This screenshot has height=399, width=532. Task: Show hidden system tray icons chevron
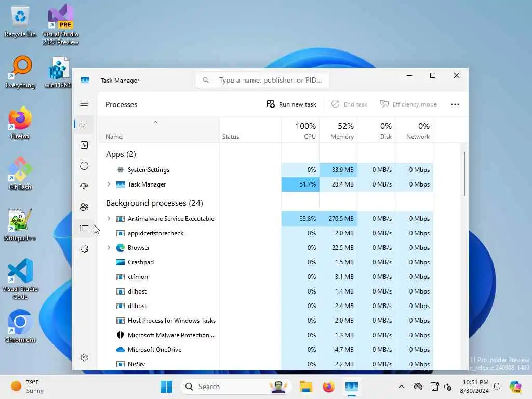click(x=402, y=387)
